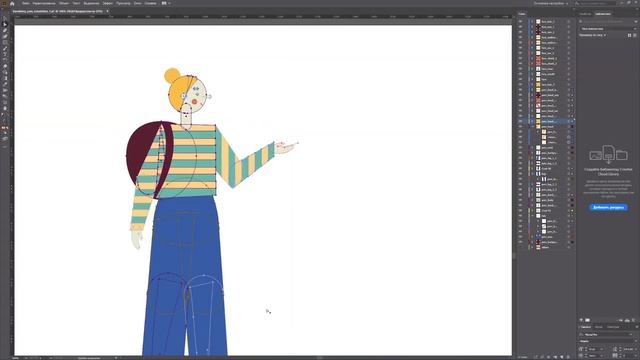Open the library selector dropdown in Libraries
The height and width of the screenshot is (360, 640).
(x=608, y=29)
